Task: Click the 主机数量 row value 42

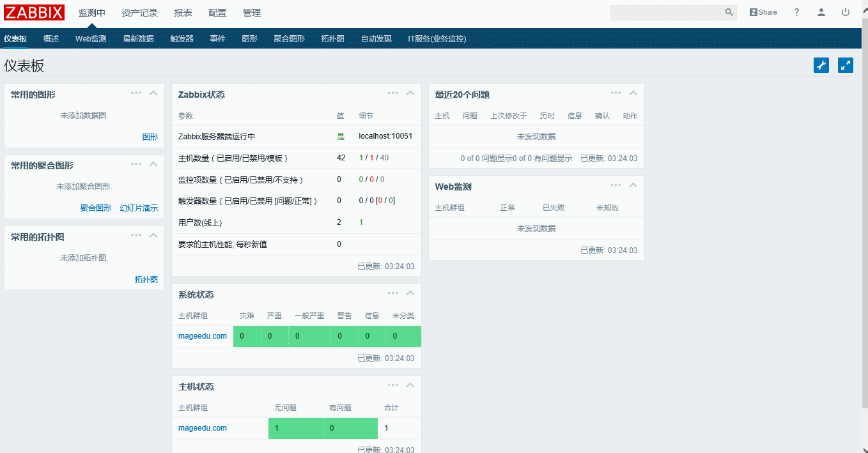Action: click(341, 158)
